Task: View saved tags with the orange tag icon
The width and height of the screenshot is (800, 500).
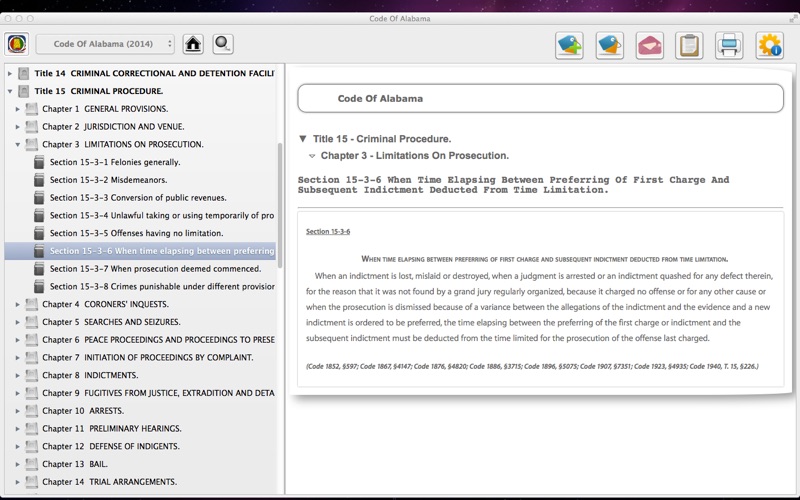Action: pos(610,45)
